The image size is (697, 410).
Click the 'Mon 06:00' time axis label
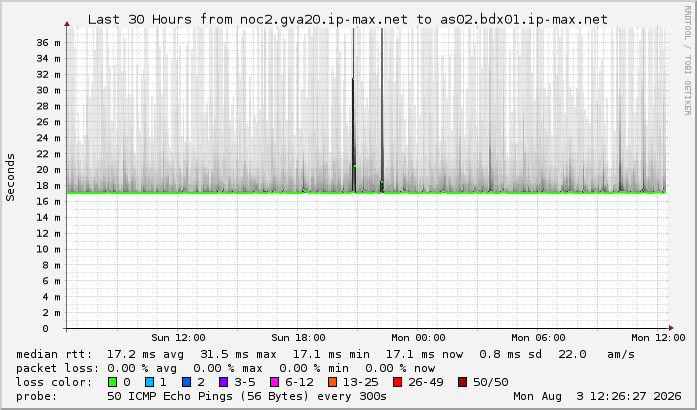(x=538, y=338)
